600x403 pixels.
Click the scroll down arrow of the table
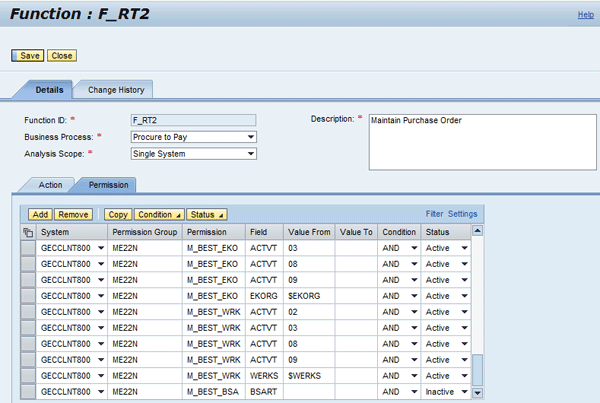coord(478,391)
